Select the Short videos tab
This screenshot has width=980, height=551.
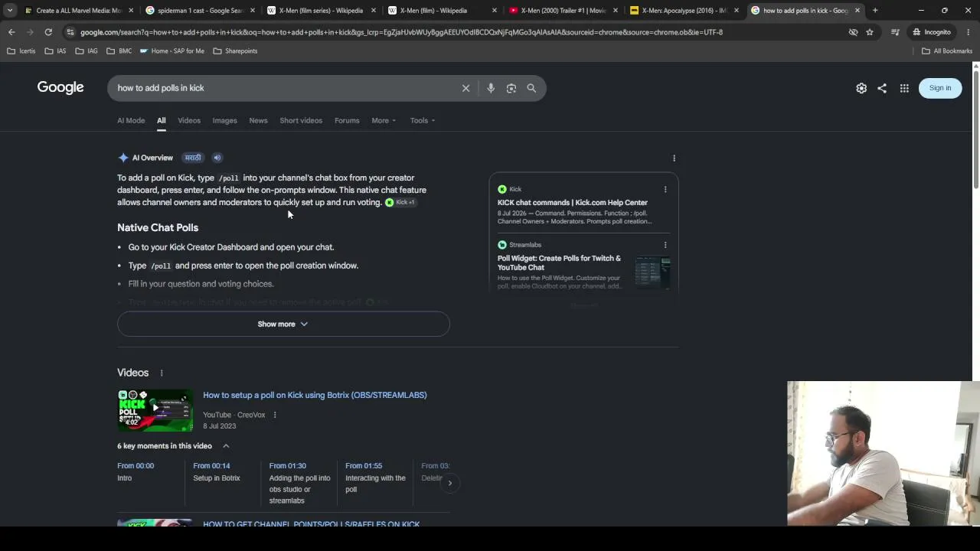tap(301, 120)
